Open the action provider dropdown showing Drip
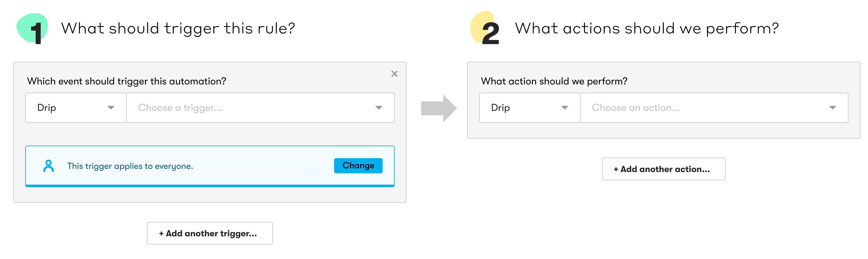Image resolution: width=868 pixels, height=259 pixels. (x=529, y=108)
